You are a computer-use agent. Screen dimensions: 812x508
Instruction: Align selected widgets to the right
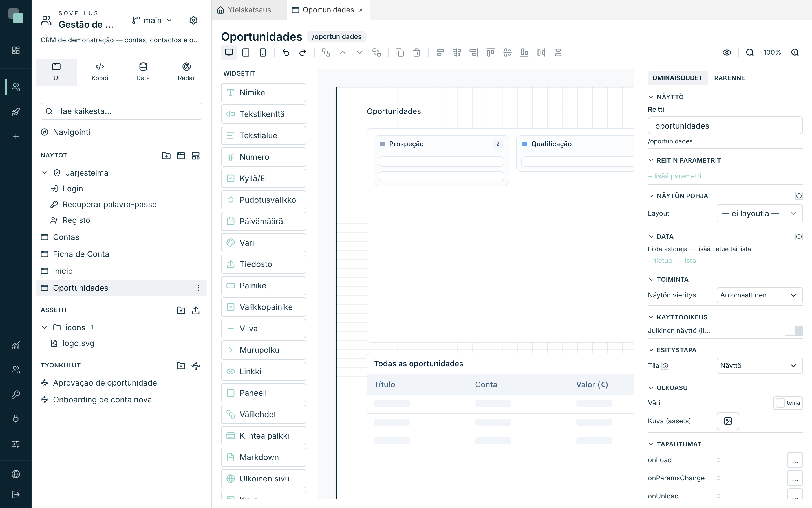tap(473, 52)
